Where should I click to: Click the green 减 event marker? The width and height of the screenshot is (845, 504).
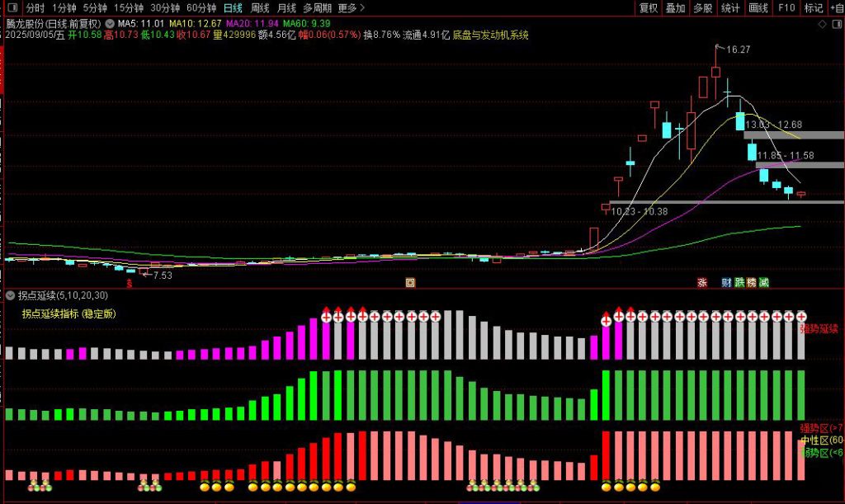pos(764,282)
